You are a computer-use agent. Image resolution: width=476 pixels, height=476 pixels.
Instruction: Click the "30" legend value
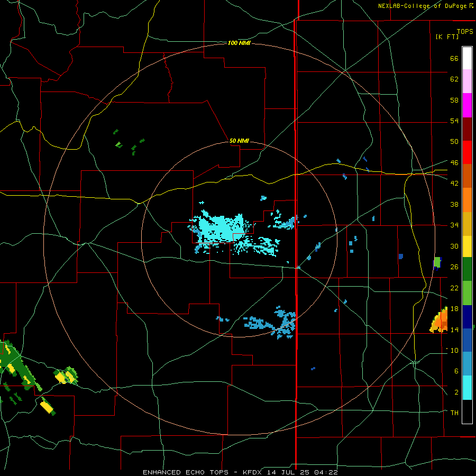[x=454, y=246]
